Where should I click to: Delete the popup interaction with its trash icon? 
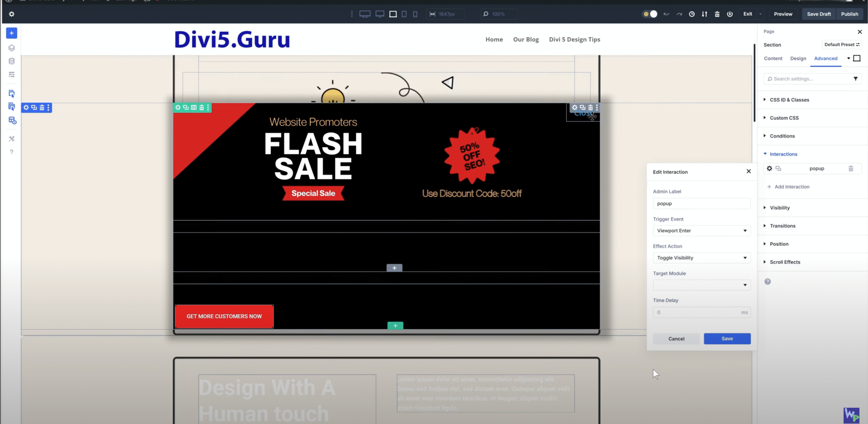tap(851, 169)
